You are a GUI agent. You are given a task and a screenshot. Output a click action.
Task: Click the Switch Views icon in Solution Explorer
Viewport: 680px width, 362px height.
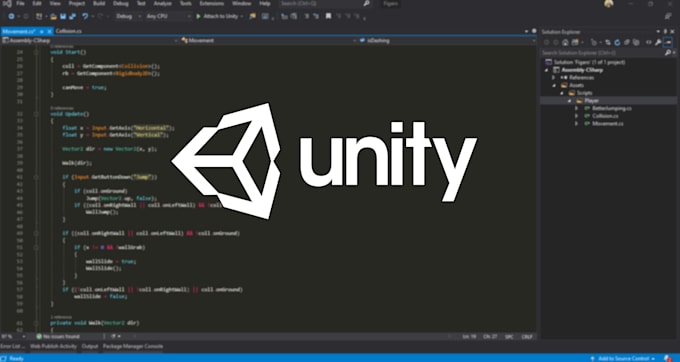pos(575,42)
